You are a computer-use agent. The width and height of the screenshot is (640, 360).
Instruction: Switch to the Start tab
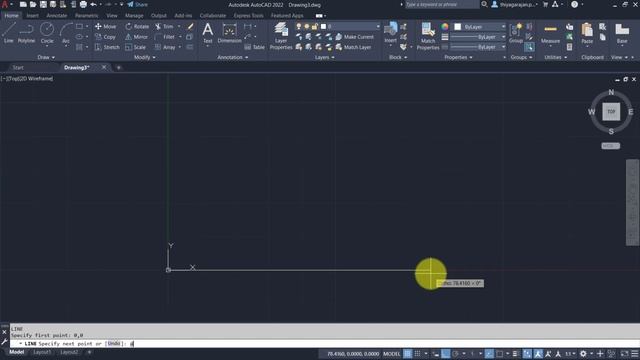click(x=18, y=68)
